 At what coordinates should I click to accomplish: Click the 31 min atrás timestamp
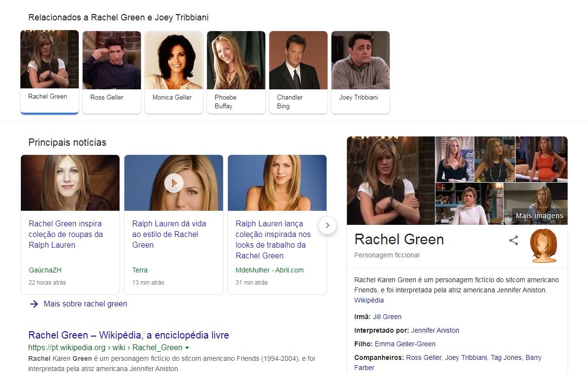[x=252, y=282]
